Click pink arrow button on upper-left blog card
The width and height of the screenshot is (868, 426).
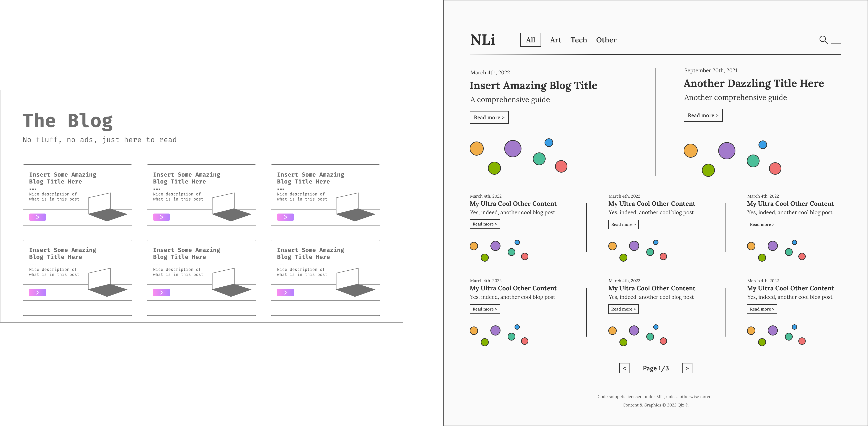point(37,217)
